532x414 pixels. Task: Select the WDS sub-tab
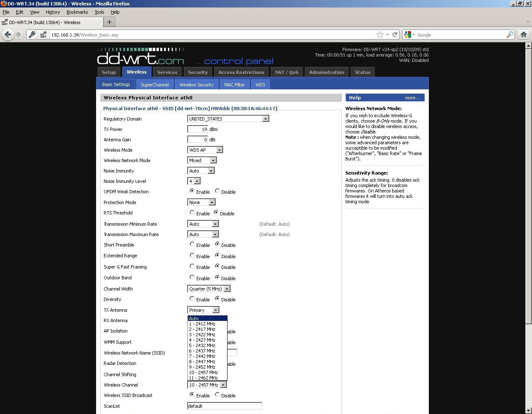(260, 84)
